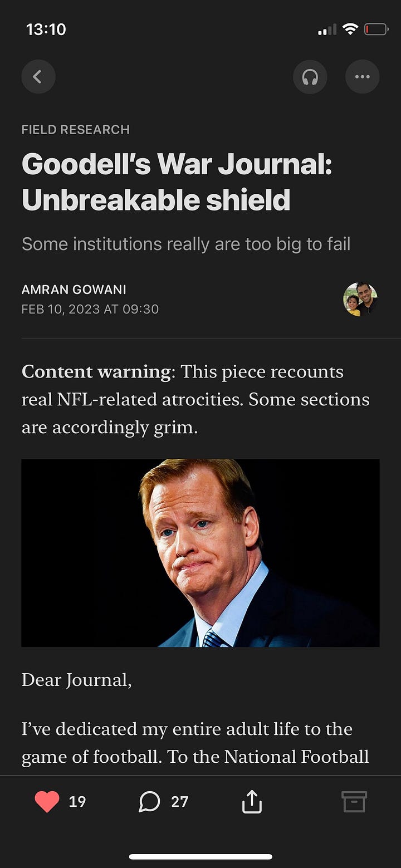Viewport: 401px width, 868px height.
Task: Like the post with the heart icon
Action: (x=47, y=802)
